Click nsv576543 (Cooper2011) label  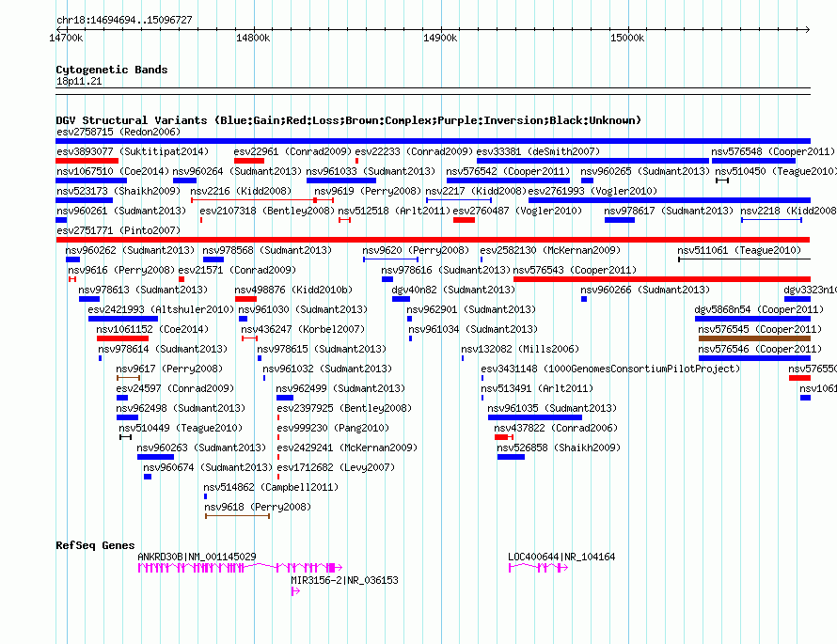[575, 270]
